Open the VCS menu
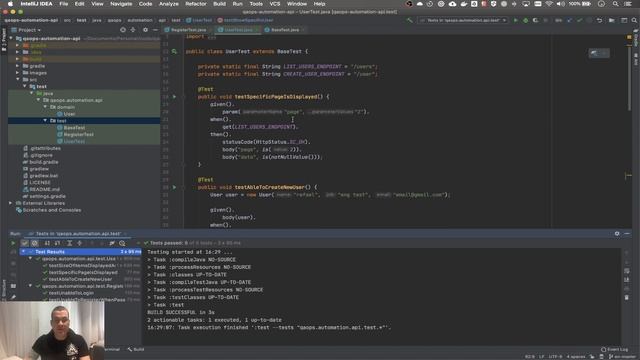Screen dimensions: 640x360 coord(275,4)
